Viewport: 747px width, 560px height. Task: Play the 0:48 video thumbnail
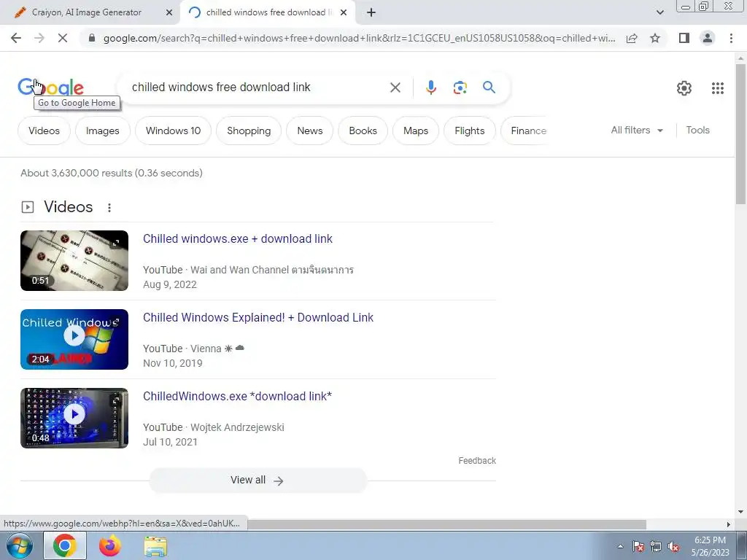point(74,418)
